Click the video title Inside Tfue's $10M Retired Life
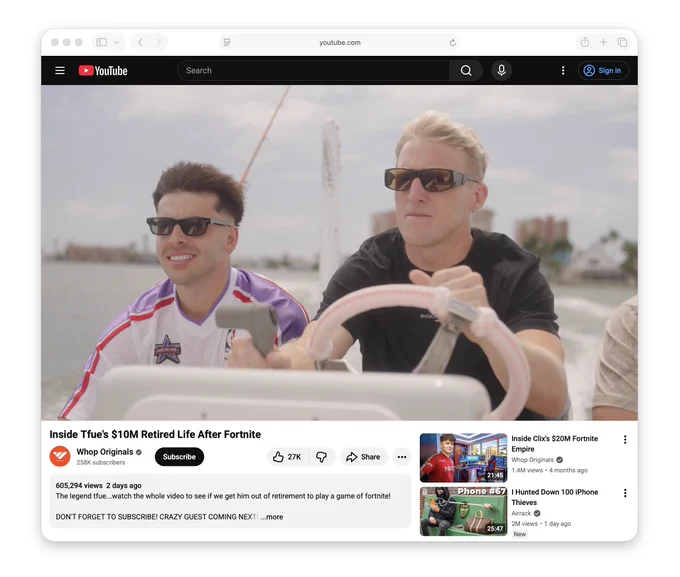The height and width of the screenshot is (577, 680). point(155,434)
